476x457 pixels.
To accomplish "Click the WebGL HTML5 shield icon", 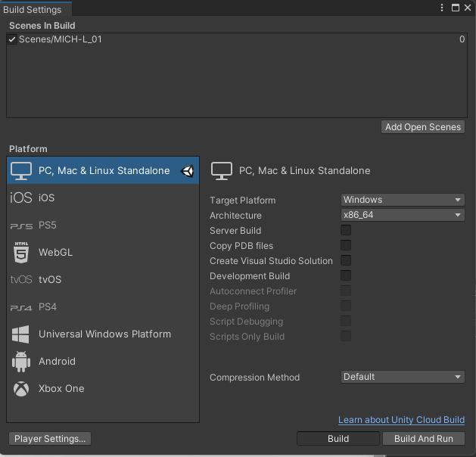I will point(21,252).
